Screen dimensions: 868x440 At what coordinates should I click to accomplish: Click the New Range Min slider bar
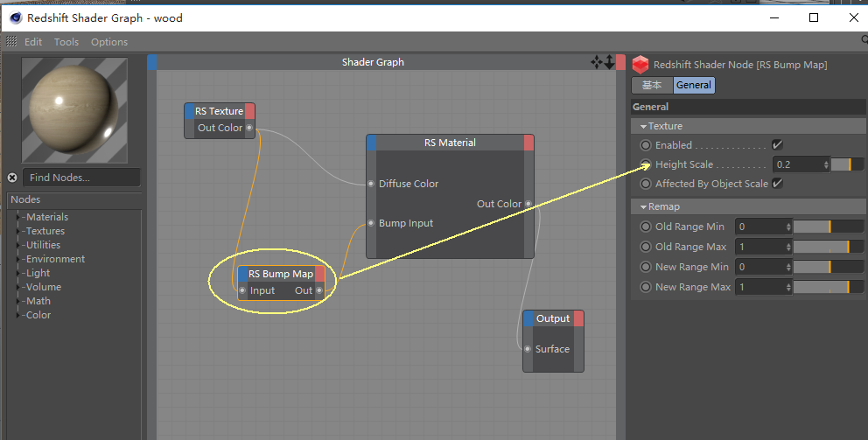(x=828, y=267)
